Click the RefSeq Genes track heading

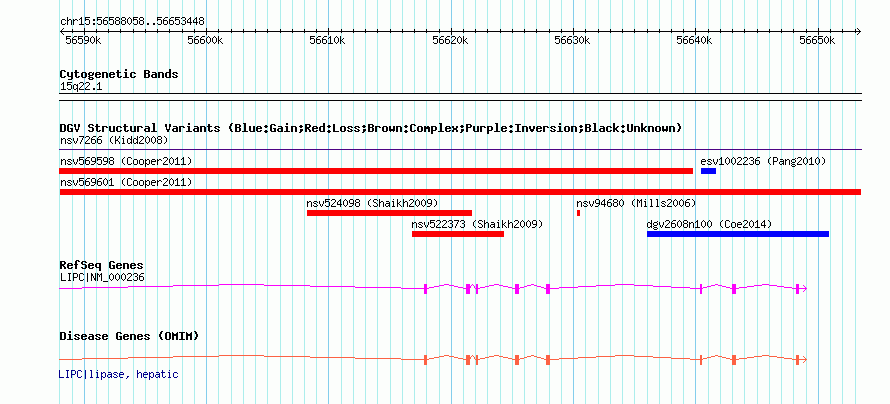[x=102, y=265]
